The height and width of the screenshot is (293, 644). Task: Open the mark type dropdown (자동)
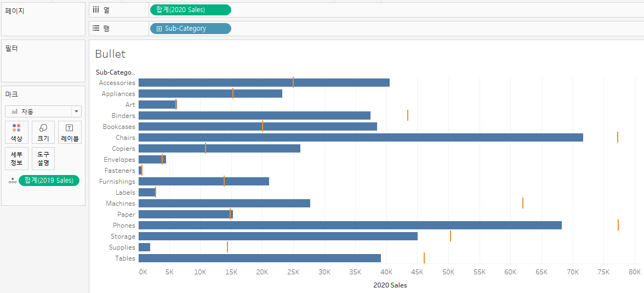[x=43, y=111]
